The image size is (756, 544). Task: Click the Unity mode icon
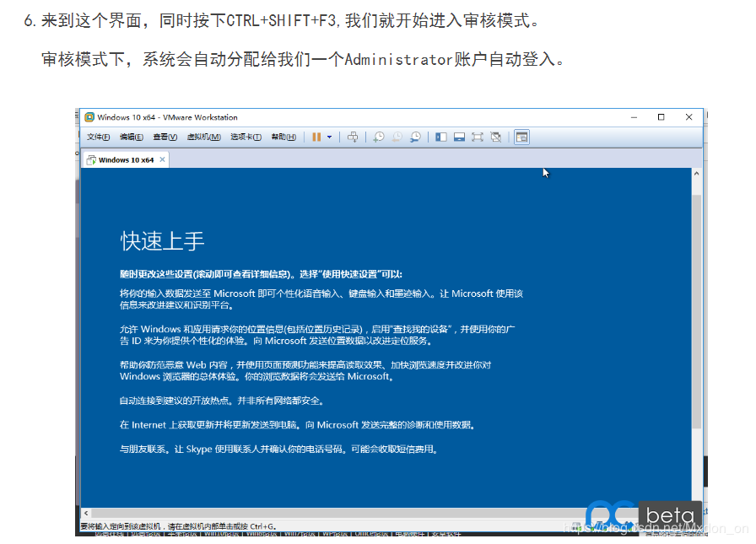(x=496, y=137)
